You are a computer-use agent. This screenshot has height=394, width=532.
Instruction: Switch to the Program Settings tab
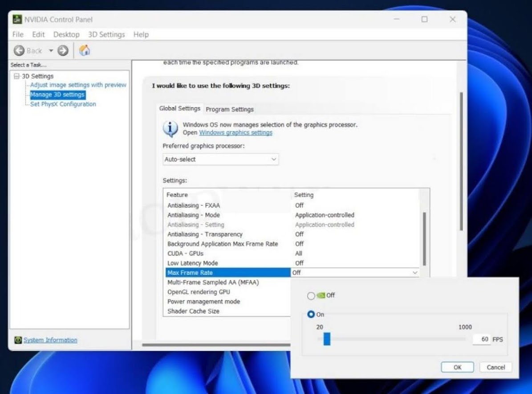[230, 109]
